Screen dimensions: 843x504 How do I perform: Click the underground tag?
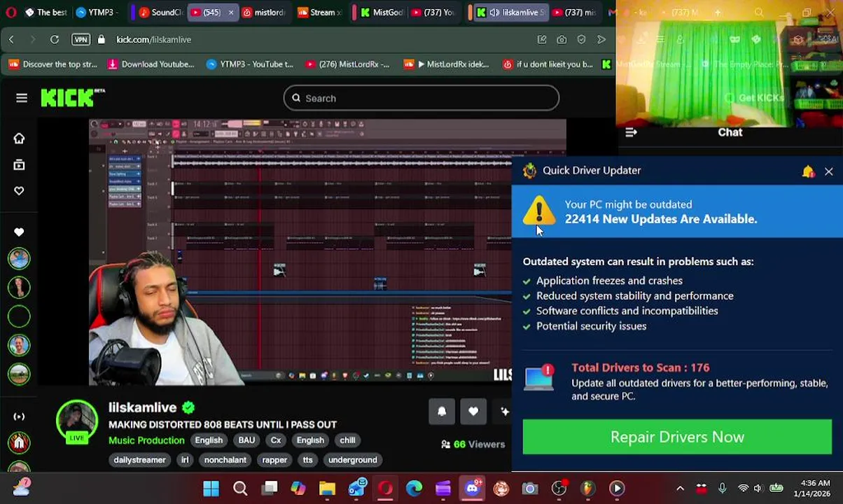[x=353, y=460]
